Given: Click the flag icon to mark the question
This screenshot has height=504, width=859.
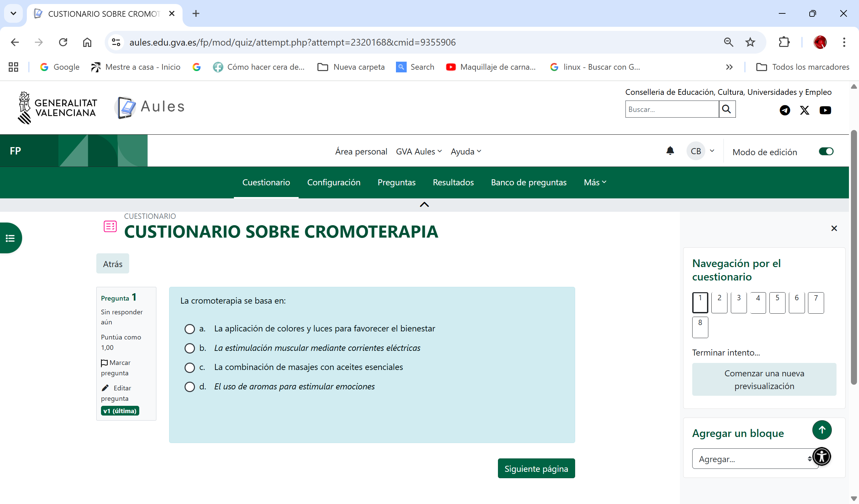Looking at the screenshot, I should pos(104,363).
